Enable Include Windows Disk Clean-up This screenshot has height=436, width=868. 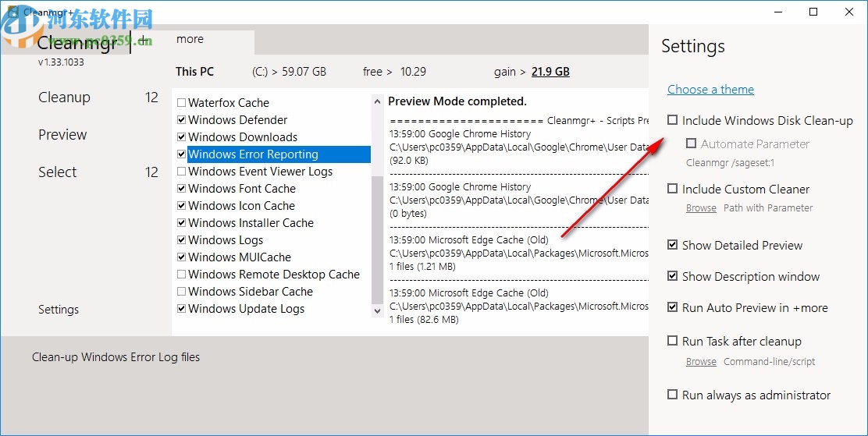tap(672, 120)
